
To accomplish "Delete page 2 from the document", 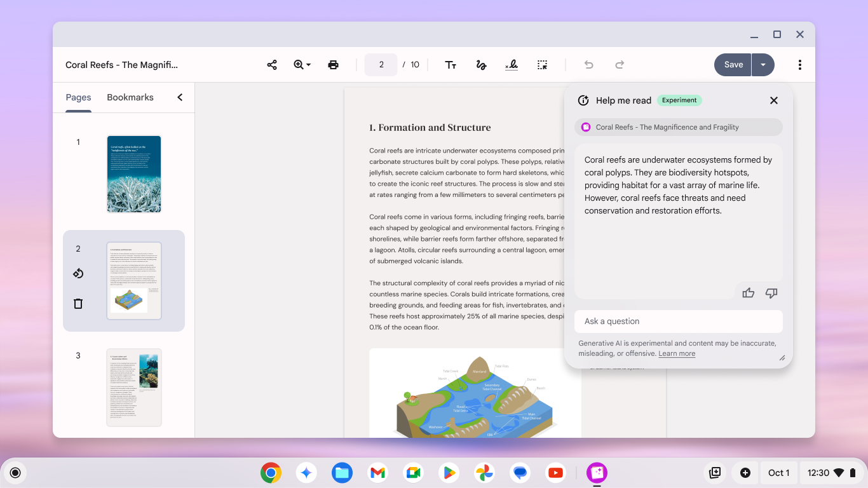I will tap(78, 303).
